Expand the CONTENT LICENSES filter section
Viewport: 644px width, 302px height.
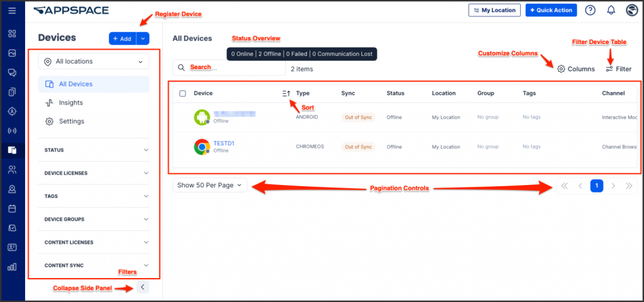(x=96, y=242)
